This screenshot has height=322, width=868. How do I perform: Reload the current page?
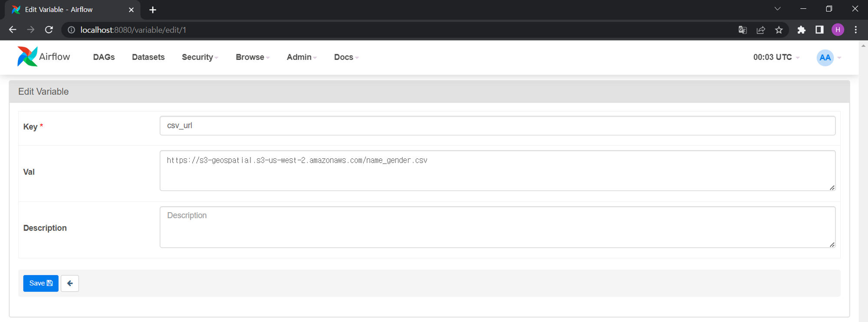(x=49, y=30)
